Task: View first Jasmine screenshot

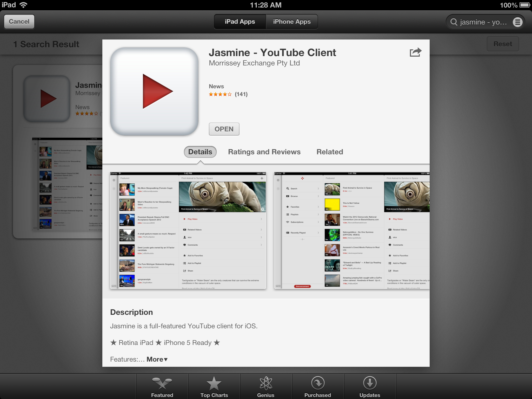Action: 188,230
